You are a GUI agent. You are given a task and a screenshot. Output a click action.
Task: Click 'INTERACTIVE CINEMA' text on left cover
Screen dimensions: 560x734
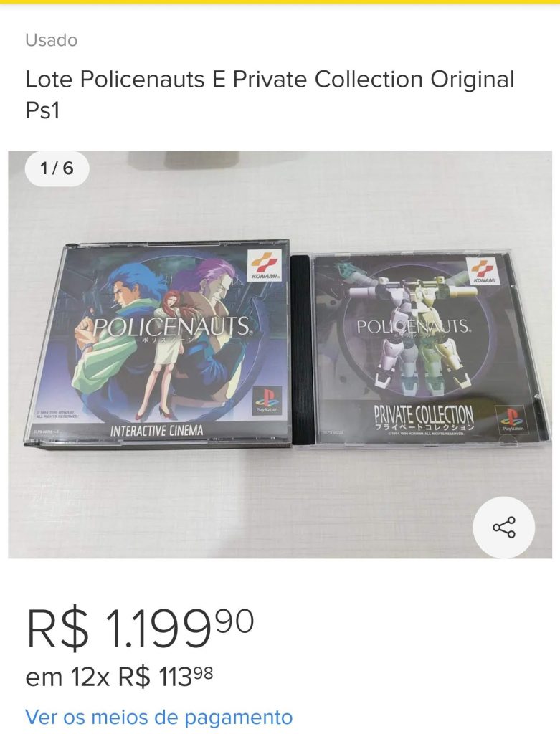pos(157,430)
